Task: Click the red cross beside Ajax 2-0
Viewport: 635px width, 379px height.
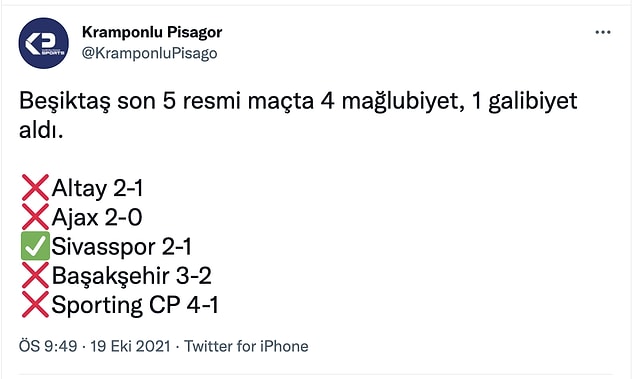Action: click(35, 217)
